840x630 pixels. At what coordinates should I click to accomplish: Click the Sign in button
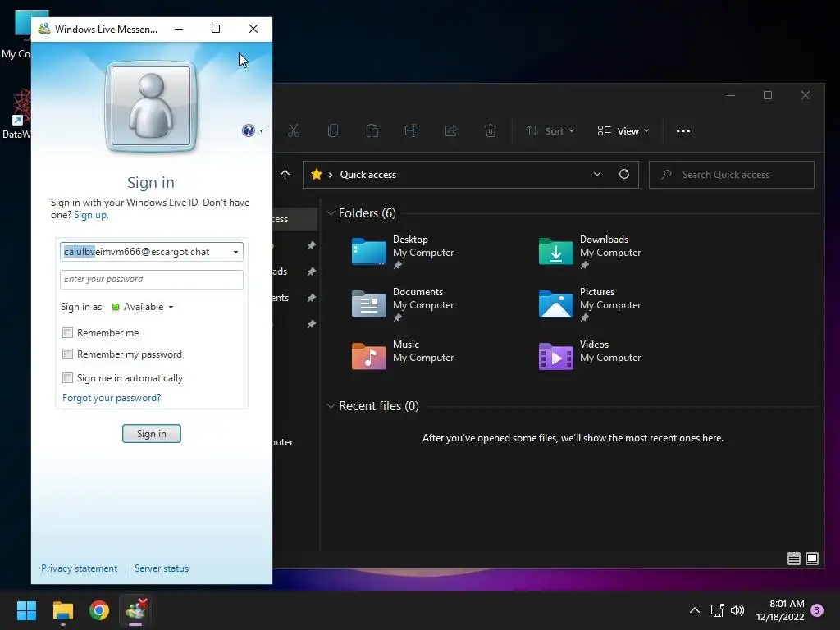152,433
